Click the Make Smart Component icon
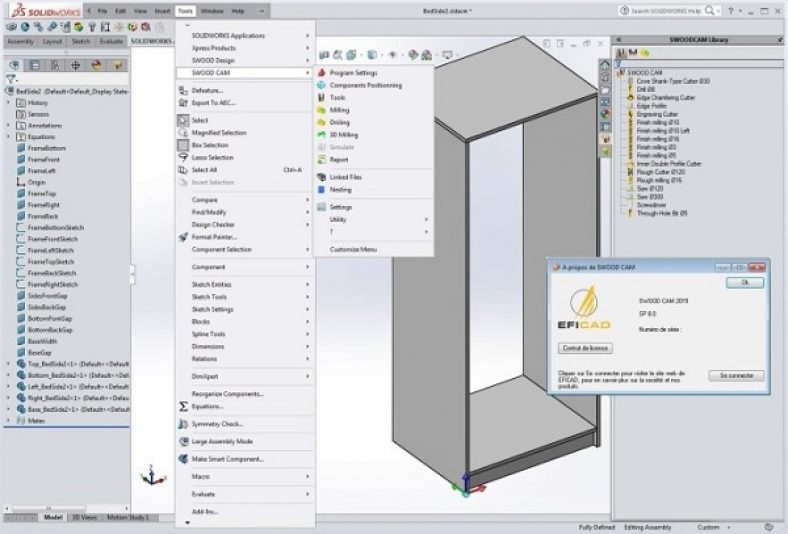 click(x=183, y=459)
